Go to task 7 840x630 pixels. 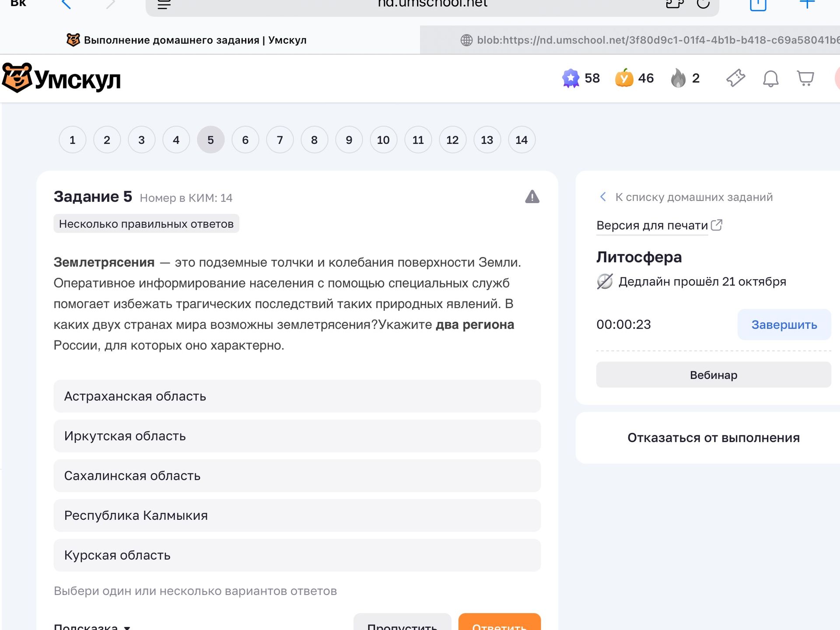(x=280, y=140)
